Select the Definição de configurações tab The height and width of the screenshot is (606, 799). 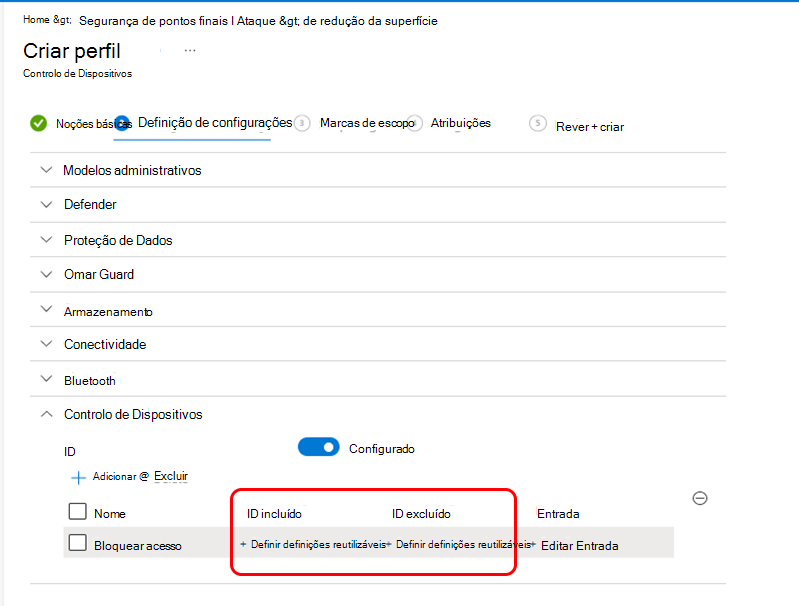click(215, 123)
